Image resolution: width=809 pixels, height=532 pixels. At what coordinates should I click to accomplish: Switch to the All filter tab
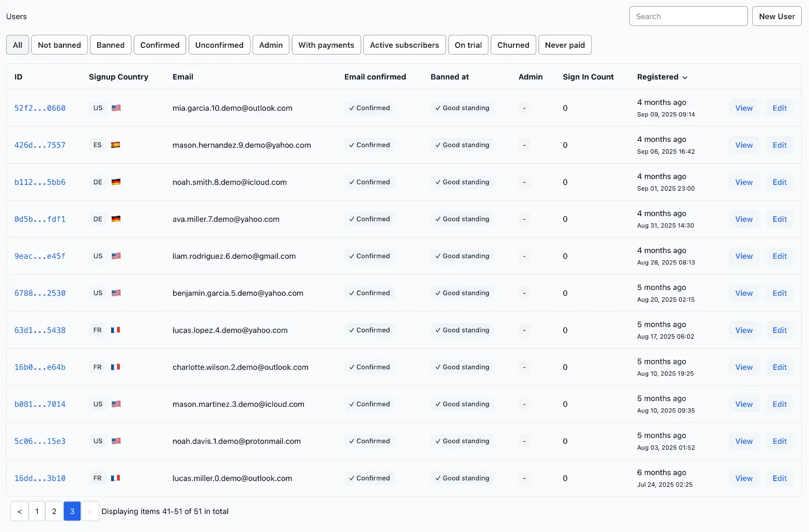point(17,45)
